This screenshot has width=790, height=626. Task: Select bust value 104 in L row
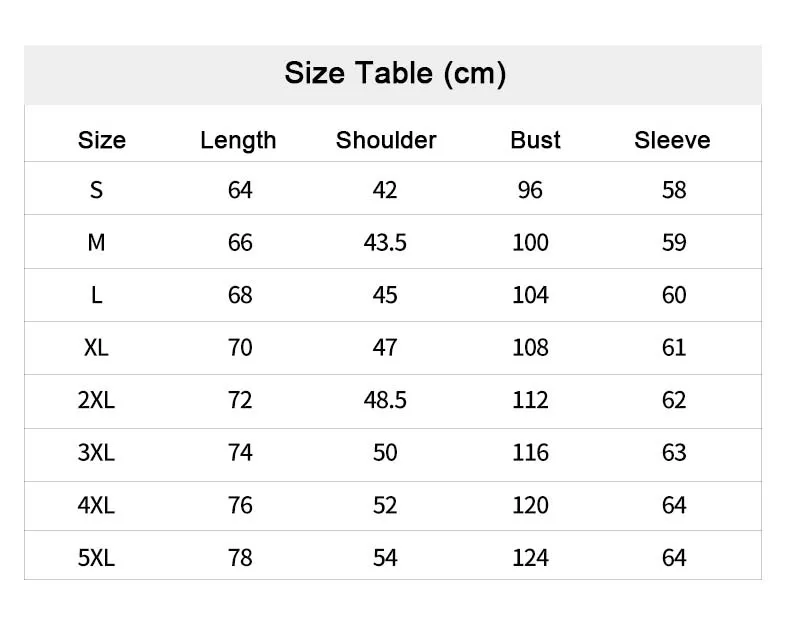[x=530, y=295]
